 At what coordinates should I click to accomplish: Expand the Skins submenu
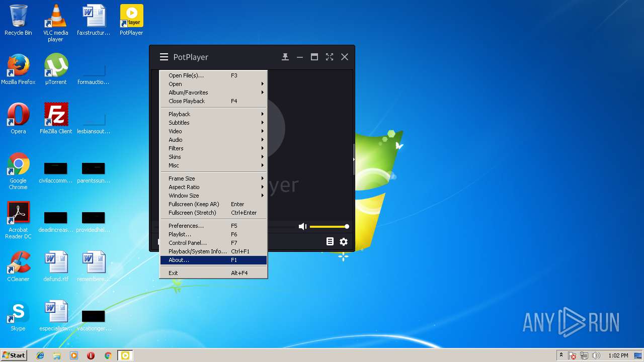click(214, 157)
